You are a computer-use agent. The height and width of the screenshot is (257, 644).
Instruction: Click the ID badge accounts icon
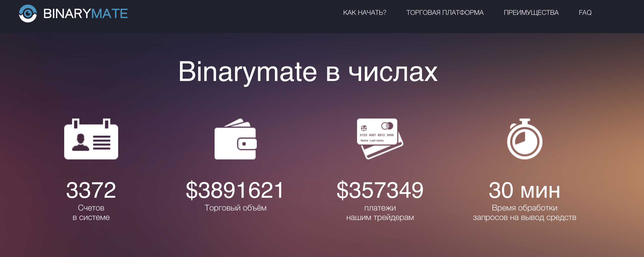click(x=91, y=139)
